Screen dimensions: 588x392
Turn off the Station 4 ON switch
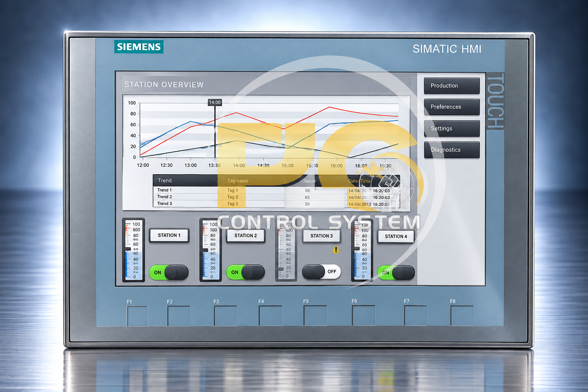tap(396, 273)
